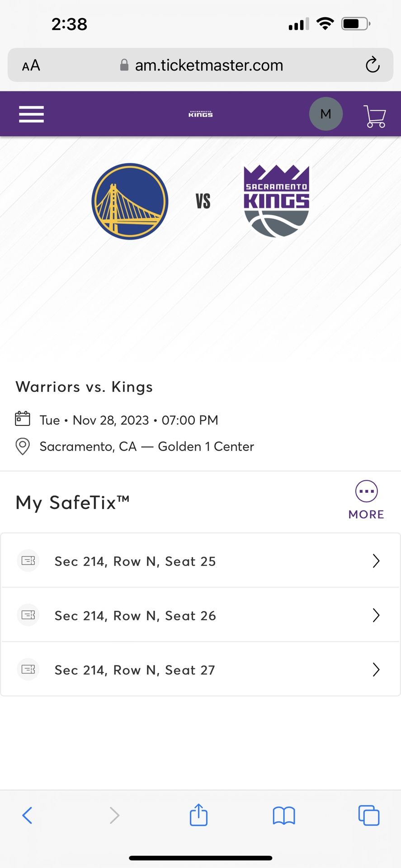Viewport: 401px width, 868px height.
Task: Show all open Safari tabs
Action: pyautogui.click(x=368, y=816)
